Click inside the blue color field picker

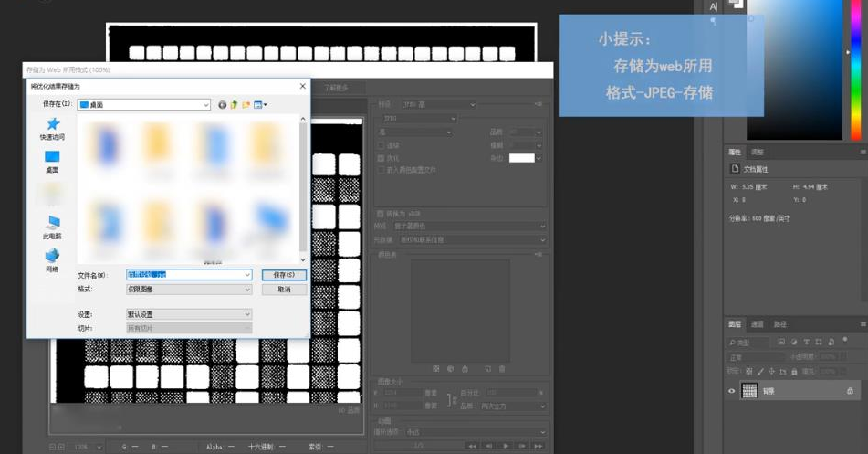tap(794, 69)
